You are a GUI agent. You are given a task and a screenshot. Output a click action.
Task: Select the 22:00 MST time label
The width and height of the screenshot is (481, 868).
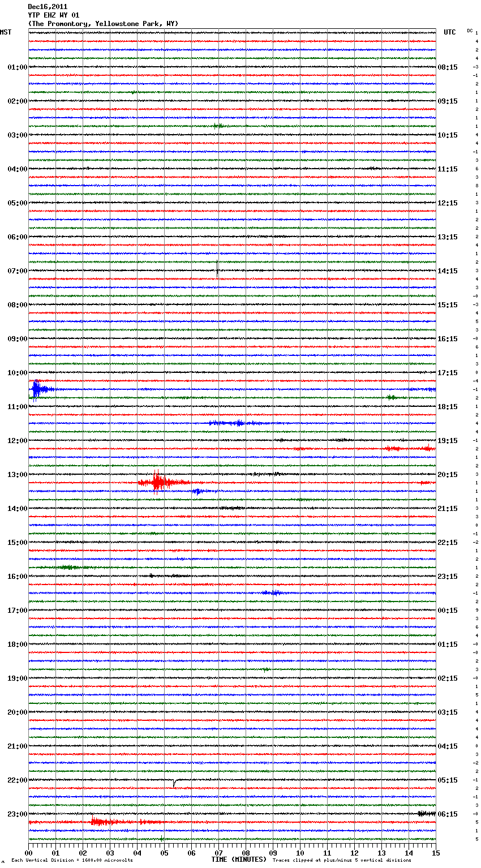(18, 780)
